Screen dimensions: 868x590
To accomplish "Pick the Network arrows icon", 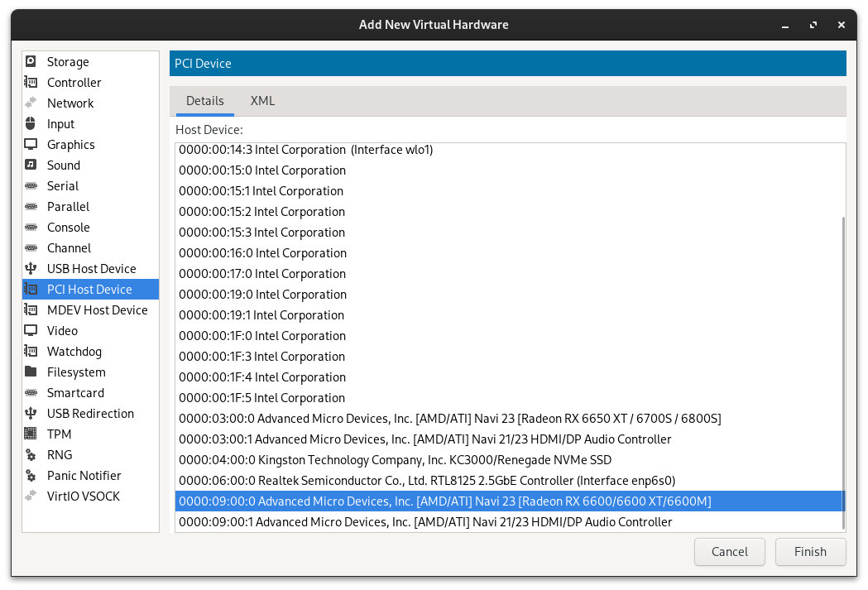I will [31, 103].
